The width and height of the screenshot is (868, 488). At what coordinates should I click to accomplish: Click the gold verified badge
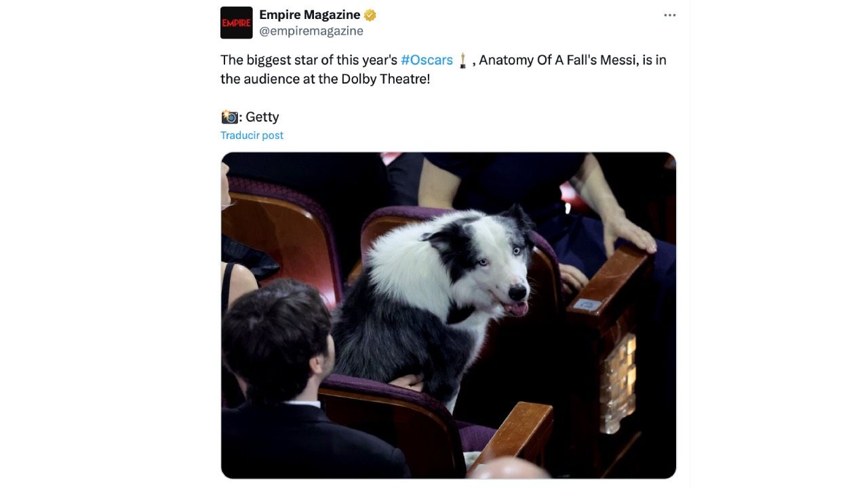[x=370, y=15]
